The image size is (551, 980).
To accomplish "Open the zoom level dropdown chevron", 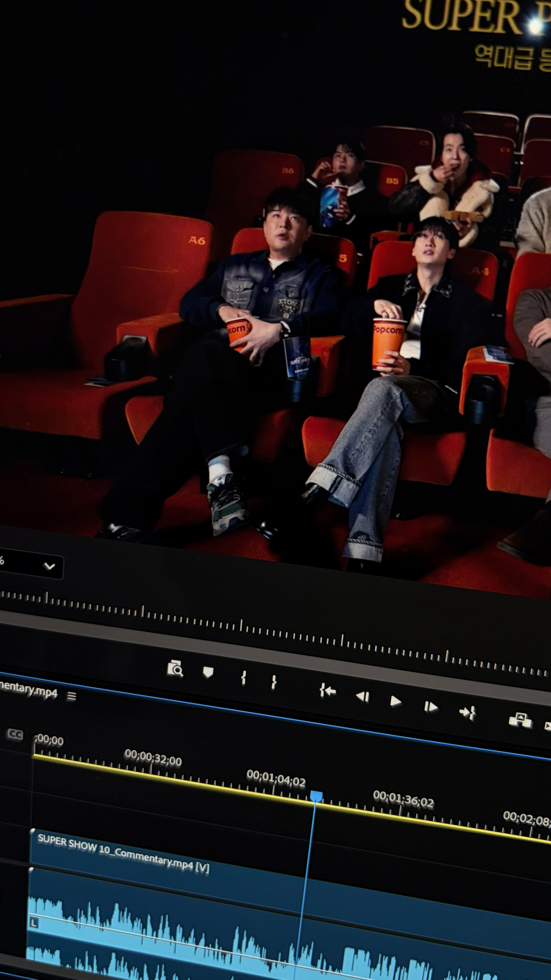I will click(x=49, y=567).
